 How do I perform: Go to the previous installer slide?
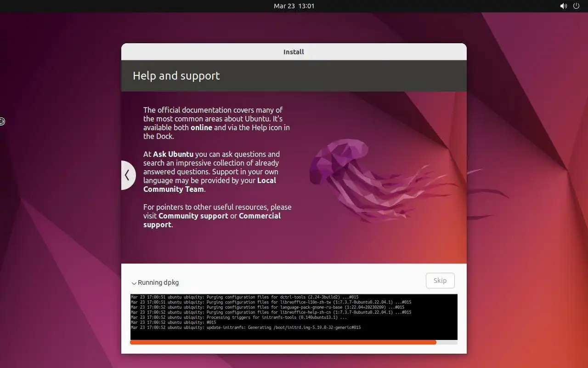pos(128,175)
